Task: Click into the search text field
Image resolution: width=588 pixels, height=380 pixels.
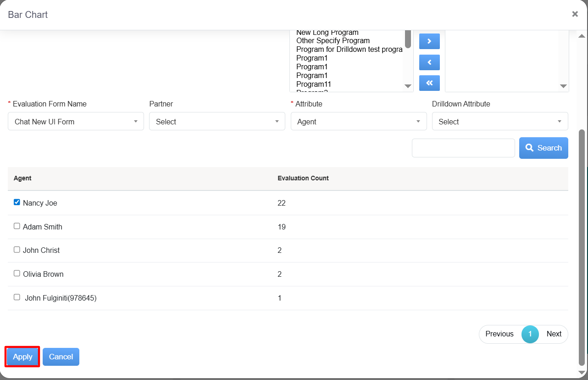Action: point(463,148)
